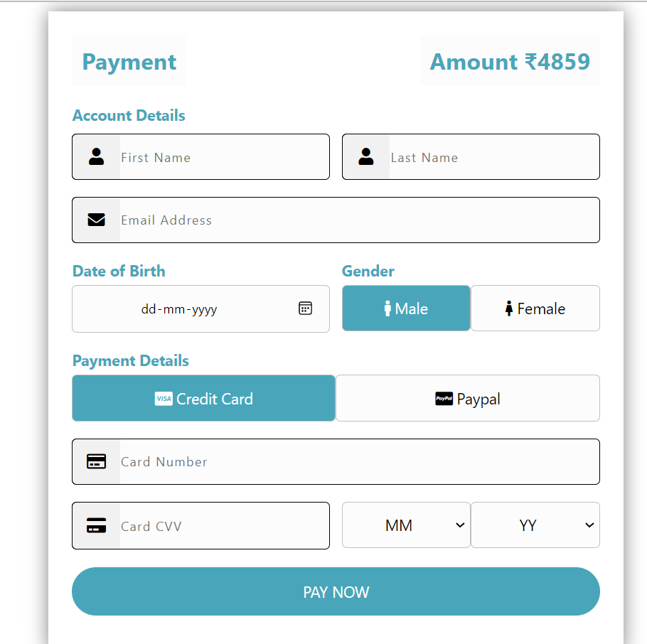Click the person icon in First Name field
This screenshot has width=647, height=644.
coord(96,156)
